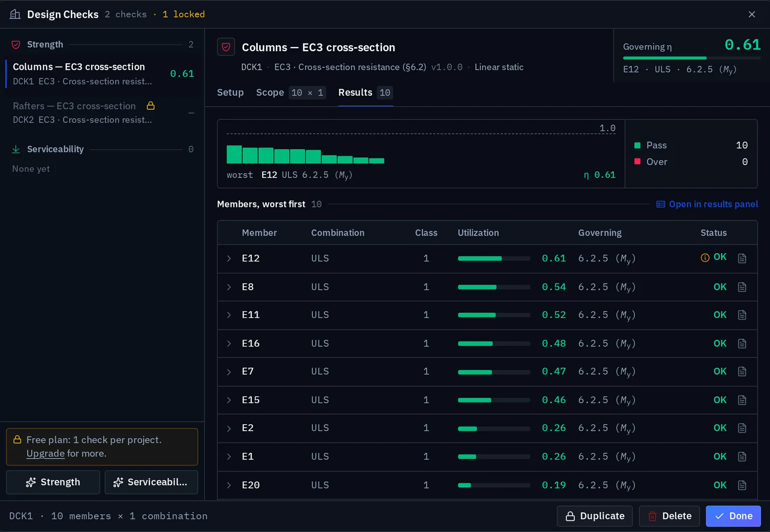Follow the Upgrade link

[46, 453]
